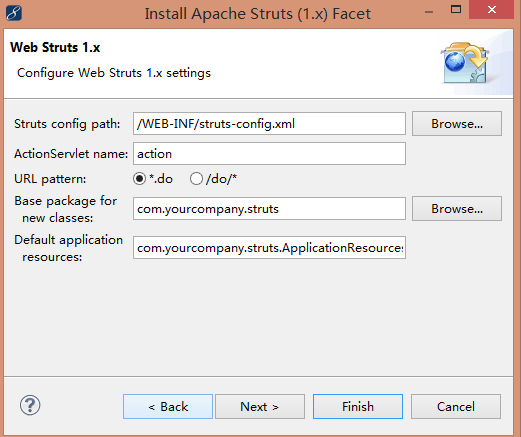Image resolution: width=521 pixels, height=437 pixels.
Task: Click the Web Struts wizard banner image
Action: point(465,63)
